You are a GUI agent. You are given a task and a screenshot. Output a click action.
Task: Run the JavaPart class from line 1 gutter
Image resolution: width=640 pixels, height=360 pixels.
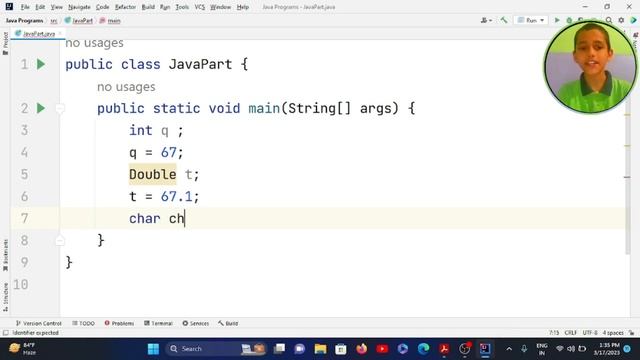pos(41,64)
